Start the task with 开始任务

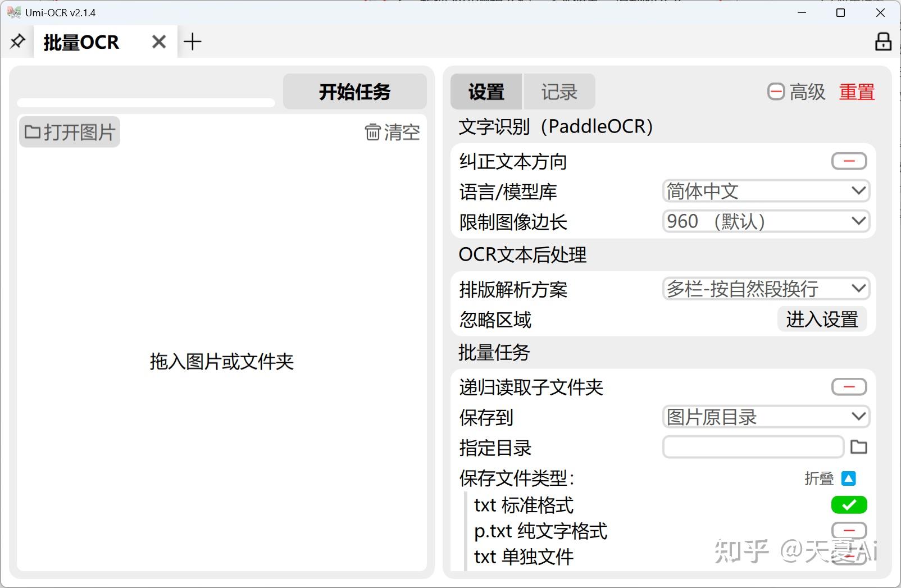pos(354,92)
